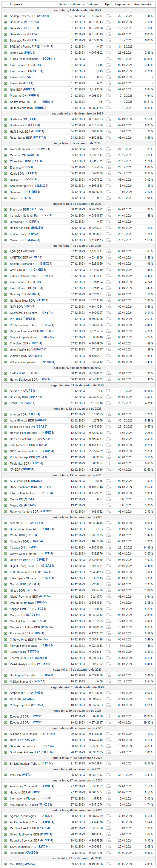This screenshot has width=157, height=868.
Task: Click the 'quinta-feira, 14 de dezembro de 2023' heading
Action: click(x=77, y=517)
